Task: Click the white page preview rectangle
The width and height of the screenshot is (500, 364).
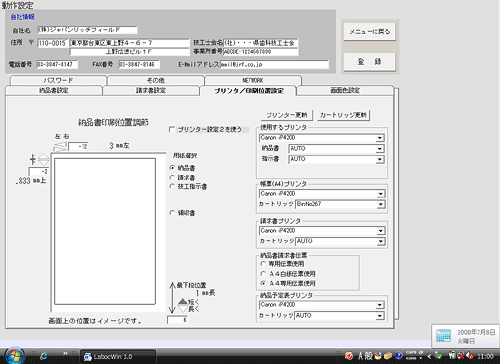Action: [x=105, y=231]
